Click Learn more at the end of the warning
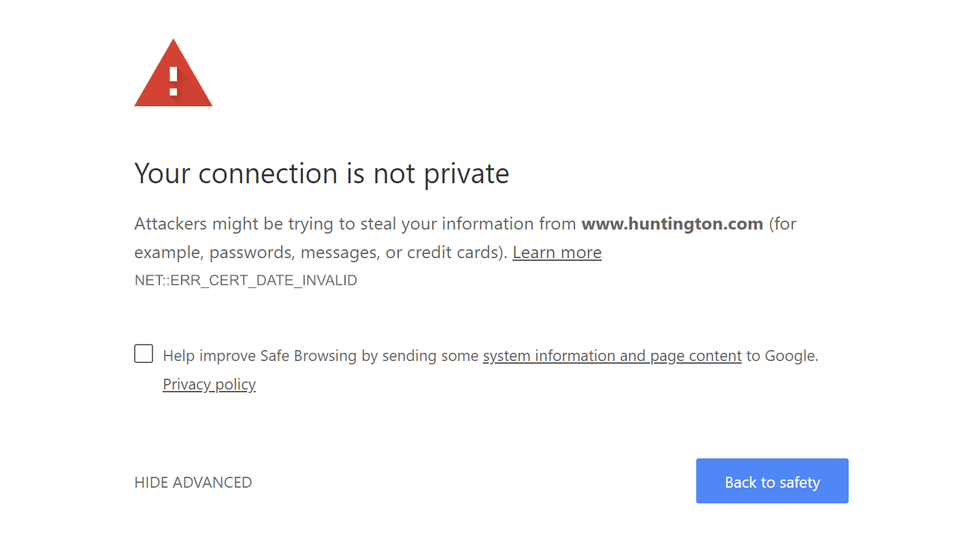The height and width of the screenshot is (534, 980). pyautogui.click(x=557, y=252)
